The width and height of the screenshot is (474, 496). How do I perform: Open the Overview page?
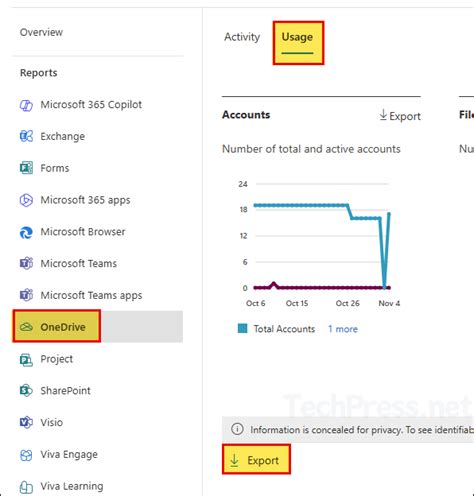[x=41, y=32]
